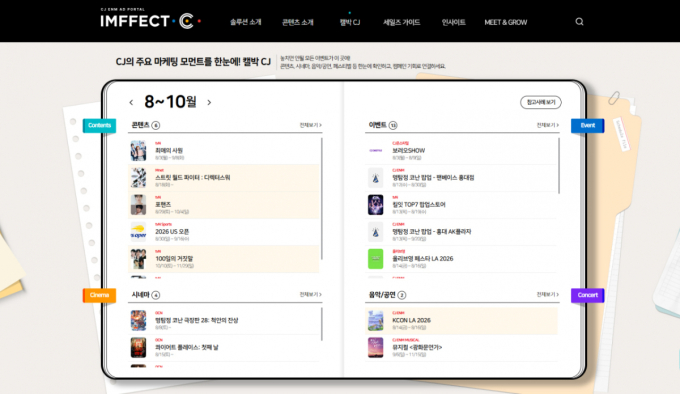Jump to the orange Cinema side tab
This screenshot has height=394, width=680.
coord(99,295)
